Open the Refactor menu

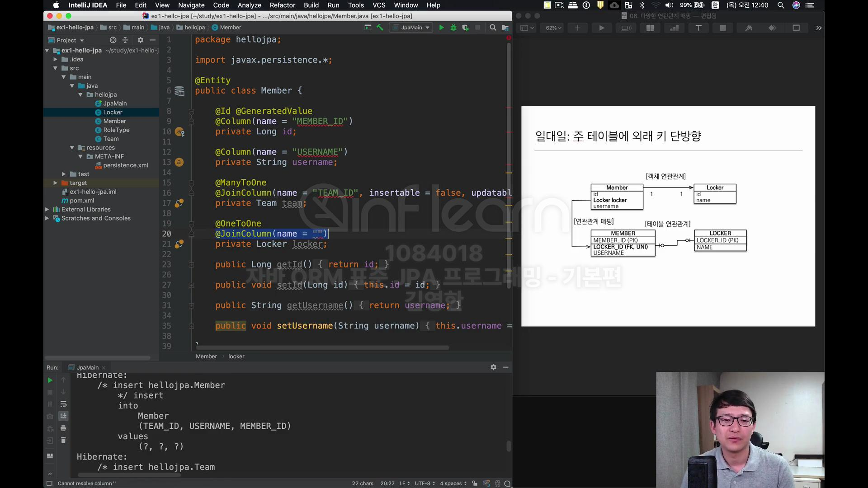pos(282,5)
